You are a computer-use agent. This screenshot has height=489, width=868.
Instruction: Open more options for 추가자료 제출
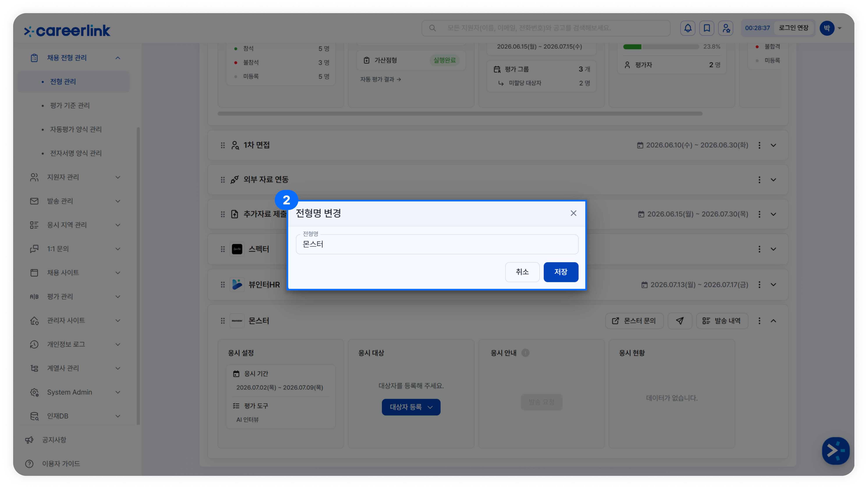coord(760,214)
